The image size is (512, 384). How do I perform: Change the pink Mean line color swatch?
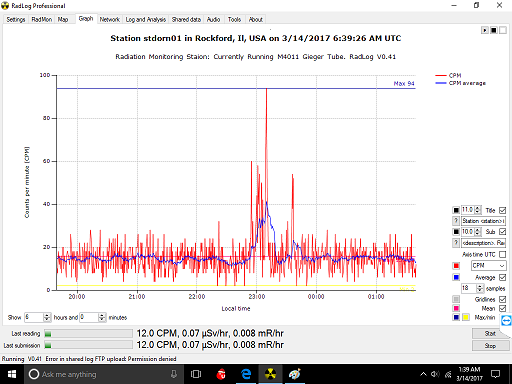point(456,308)
